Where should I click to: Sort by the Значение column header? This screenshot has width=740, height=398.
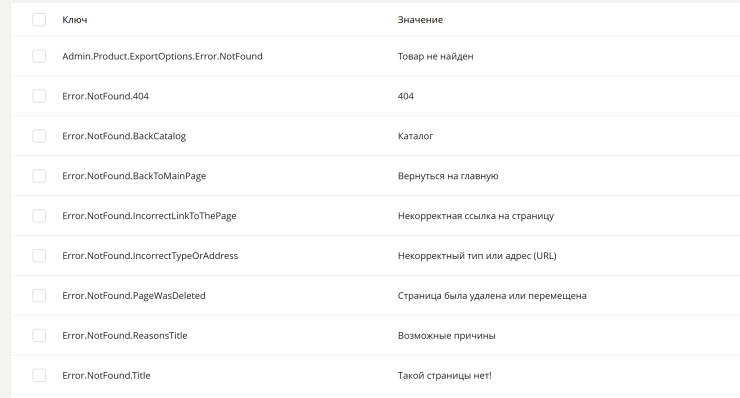(420, 20)
